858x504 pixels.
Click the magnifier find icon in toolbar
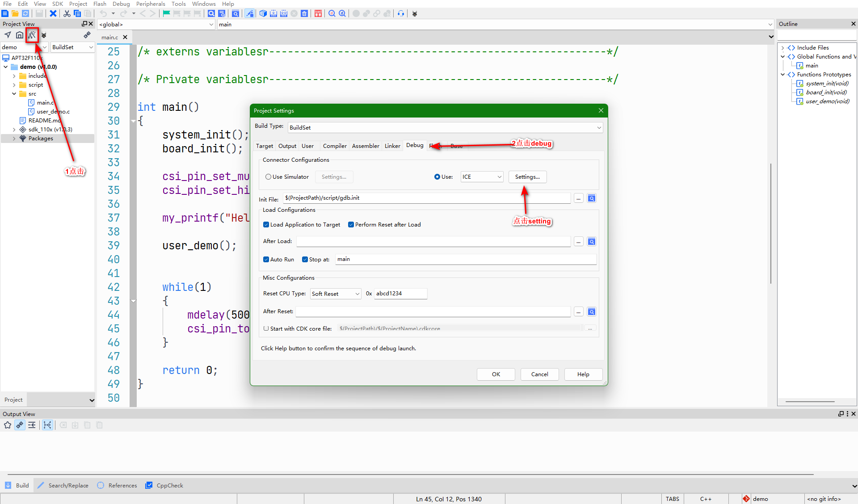[x=211, y=13]
